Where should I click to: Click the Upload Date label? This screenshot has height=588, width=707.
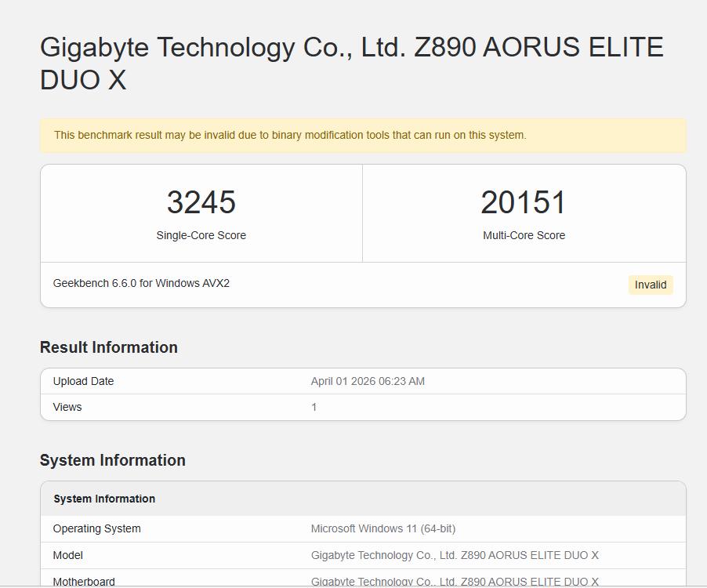pos(83,381)
